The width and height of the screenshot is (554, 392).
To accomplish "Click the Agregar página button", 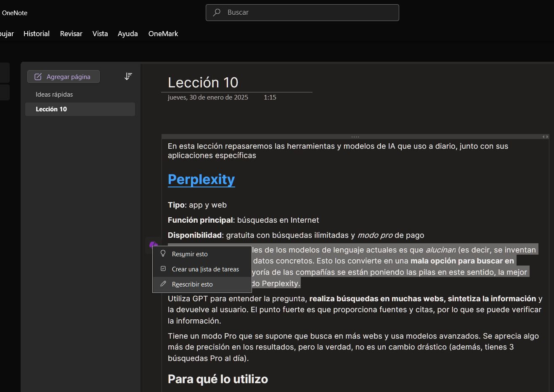I will (x=64, y=76).
